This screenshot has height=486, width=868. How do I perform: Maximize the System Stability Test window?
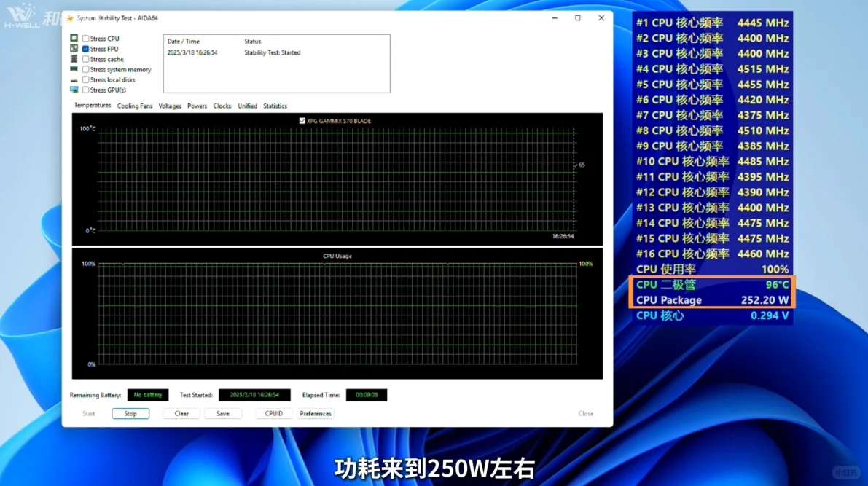578,18
